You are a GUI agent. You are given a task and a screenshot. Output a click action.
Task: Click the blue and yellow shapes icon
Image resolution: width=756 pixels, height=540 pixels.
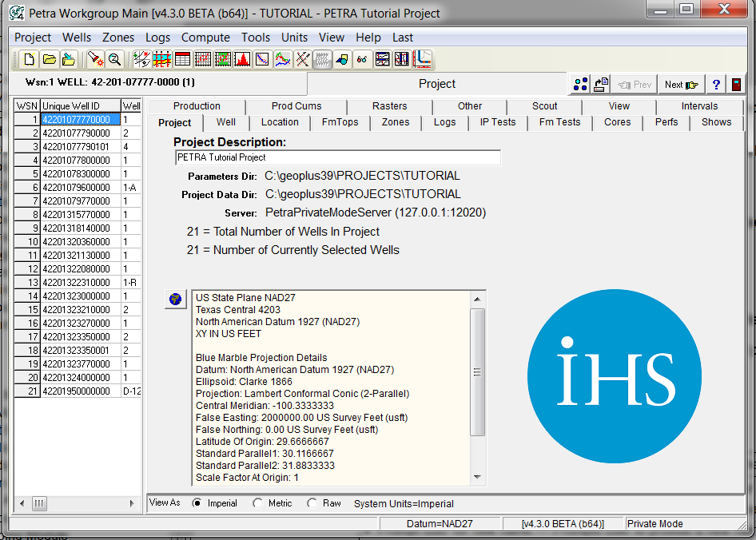(x=342, y=60)
